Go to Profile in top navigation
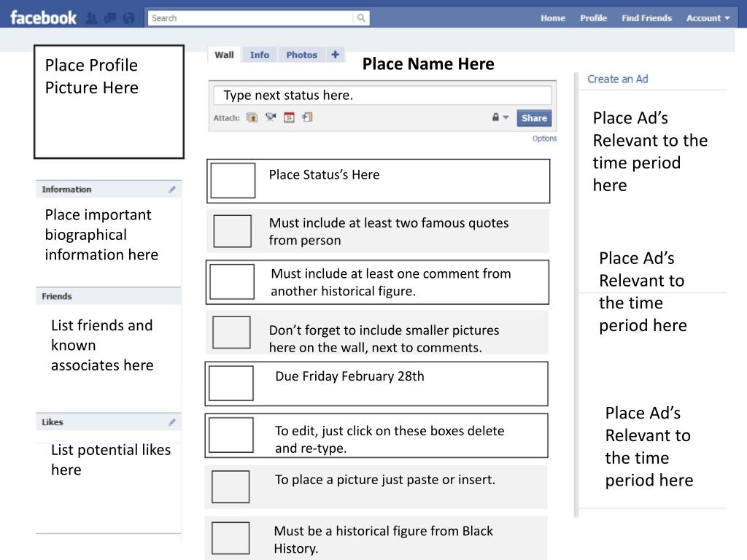747x560 pixels. coord(594,18)
